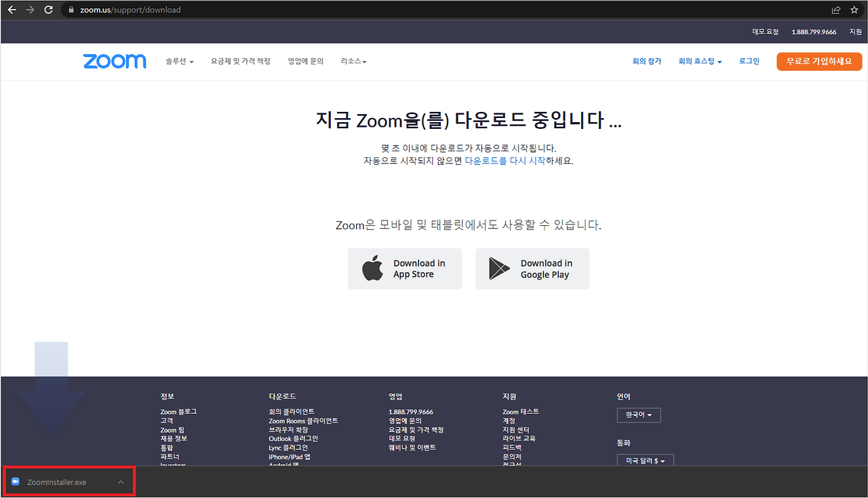Open 웨비나 및 이벤트 footer link
868x498 pixels.
[x=412, y=448]
